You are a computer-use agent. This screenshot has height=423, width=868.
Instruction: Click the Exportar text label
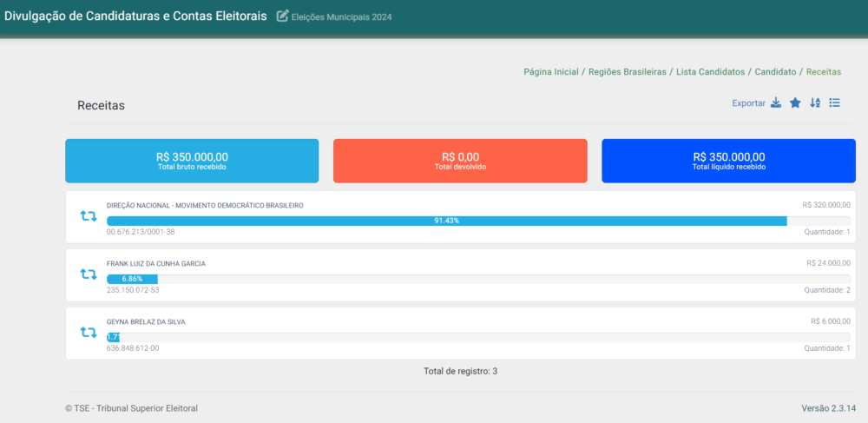point(748,103)
